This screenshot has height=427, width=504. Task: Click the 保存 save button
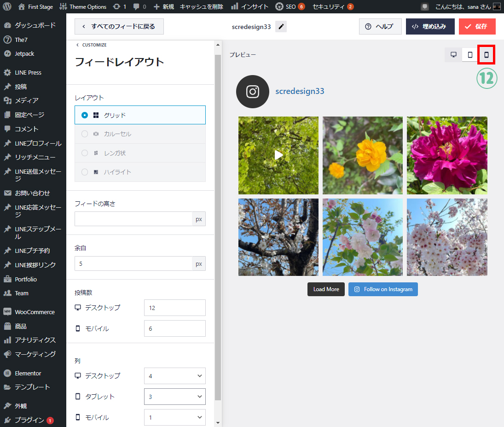477,27
